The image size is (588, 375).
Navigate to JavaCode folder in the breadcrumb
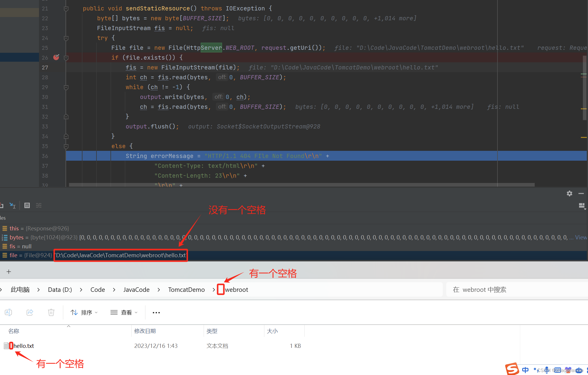tap(136, 289)
